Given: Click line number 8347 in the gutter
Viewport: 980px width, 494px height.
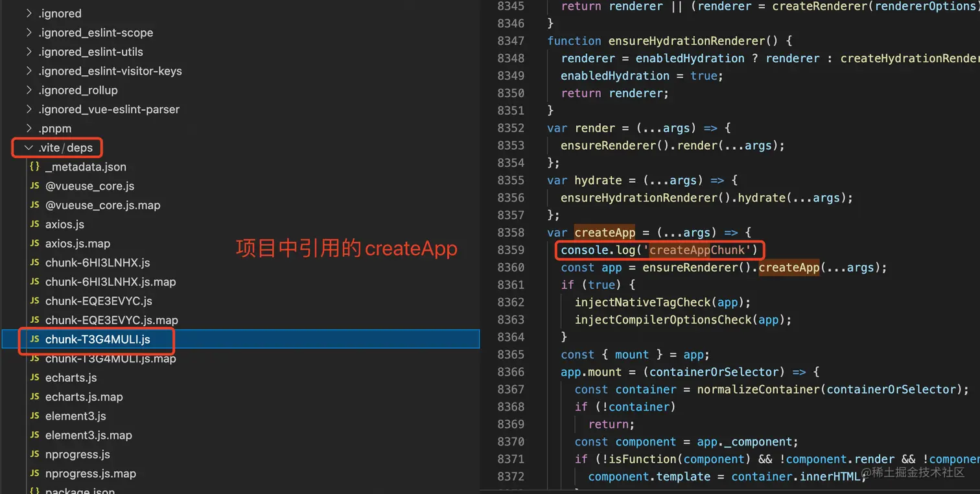Looking at the screenshot, I should 511,41.
